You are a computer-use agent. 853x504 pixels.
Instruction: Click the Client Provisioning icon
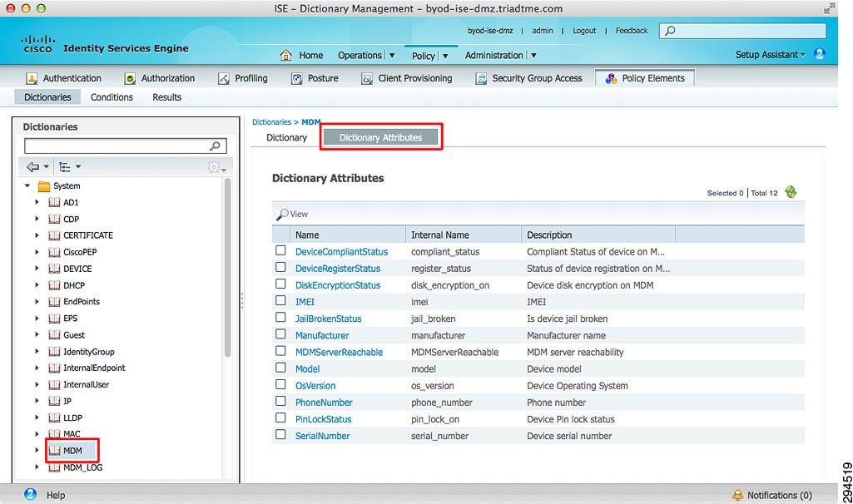coord(367,78)
